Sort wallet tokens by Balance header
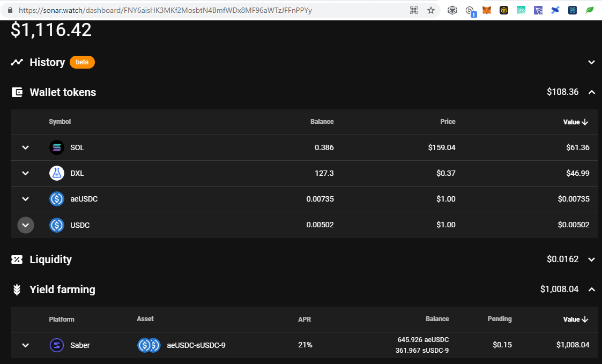 pyautogui.click(x=322, y=122)
